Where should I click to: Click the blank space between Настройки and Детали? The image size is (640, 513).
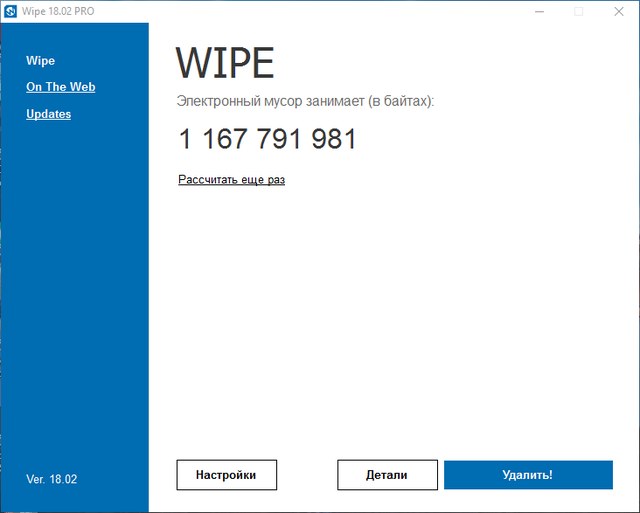[x=307, y=475]
